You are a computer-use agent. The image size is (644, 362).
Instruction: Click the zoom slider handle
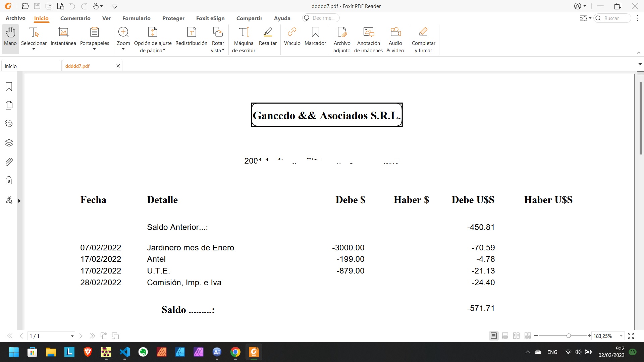(569, 336)
